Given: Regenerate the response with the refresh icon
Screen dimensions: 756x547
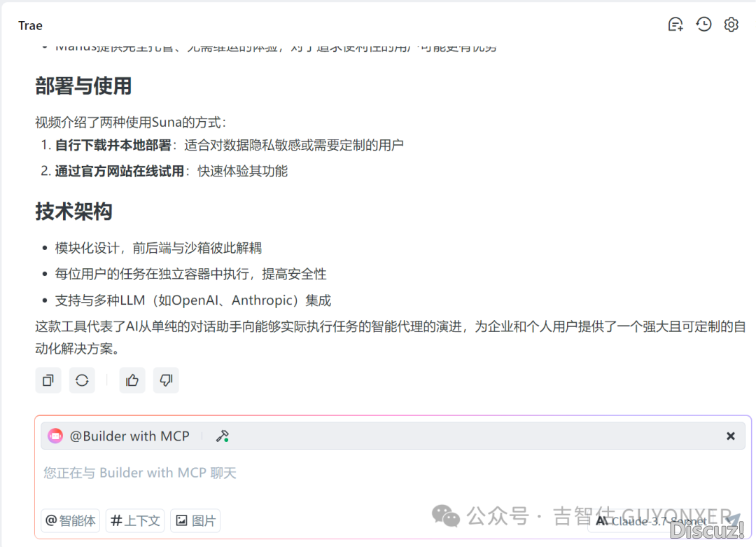Looking at the screenshot, I should point(82,380).
